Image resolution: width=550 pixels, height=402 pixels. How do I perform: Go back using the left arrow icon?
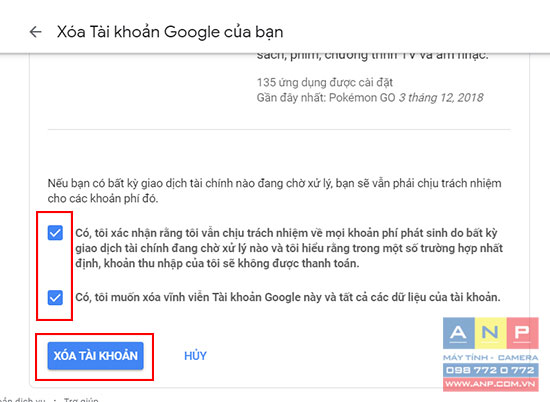coord(35,32)
